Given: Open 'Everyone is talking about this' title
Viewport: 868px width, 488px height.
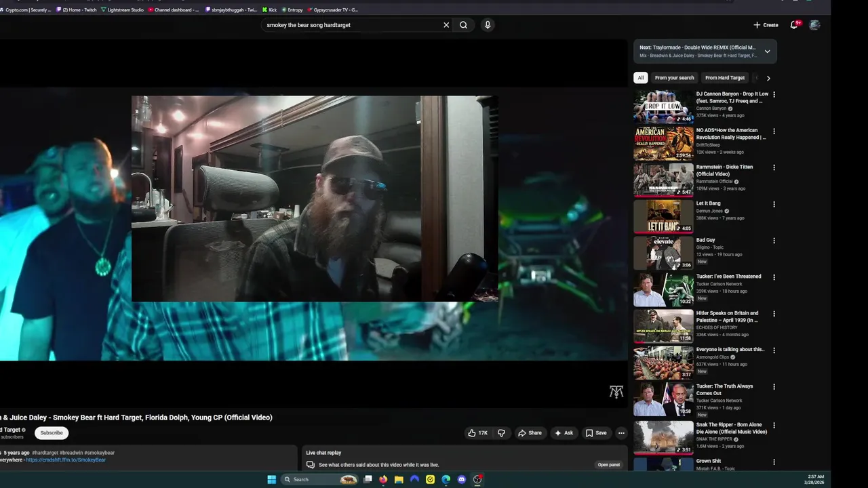Looking at the screenshot, I should 730,350.
